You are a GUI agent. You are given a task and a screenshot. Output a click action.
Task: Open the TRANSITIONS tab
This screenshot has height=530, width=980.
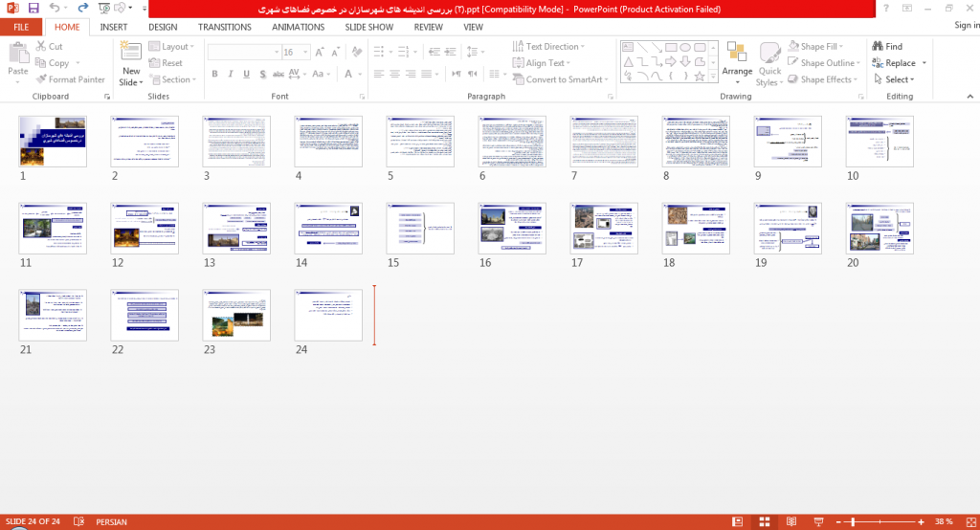tap(224, 27)
